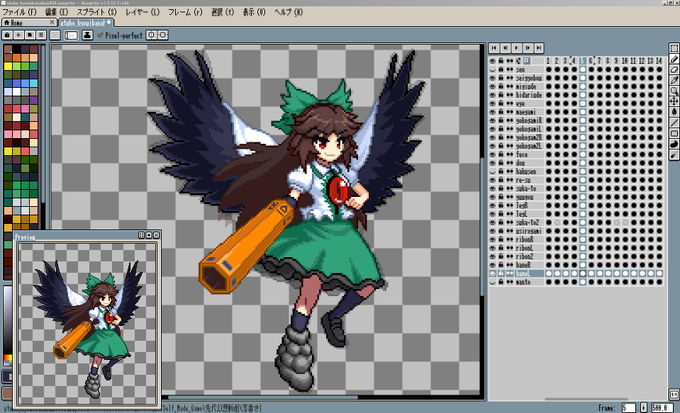Show the hidden hakusen layer
680x413 pixels.
pos(492,171)
